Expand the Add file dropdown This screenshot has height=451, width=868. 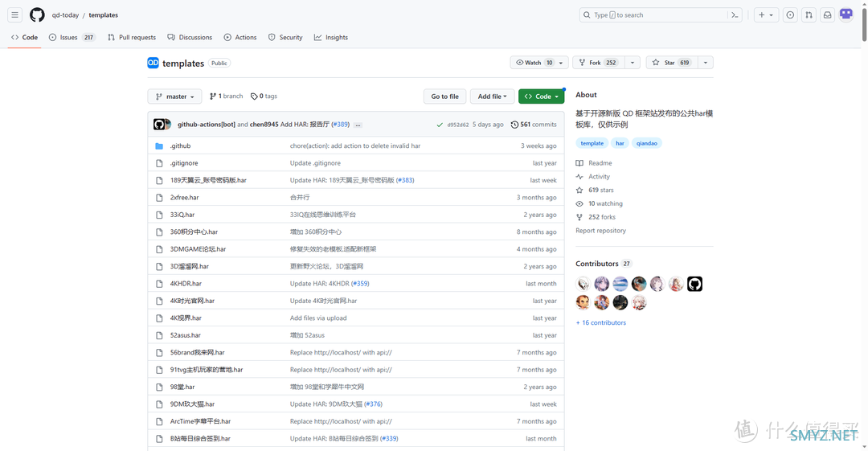(492, 96)
